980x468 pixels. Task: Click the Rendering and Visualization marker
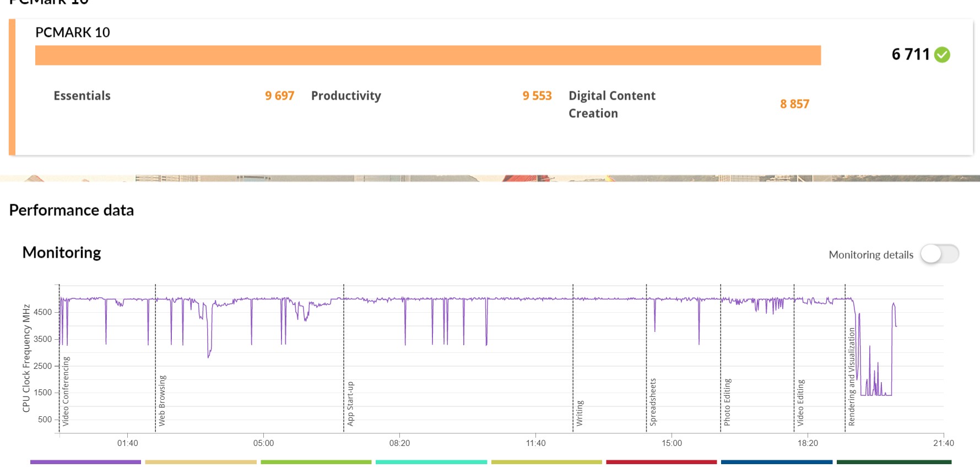tap(852, 377)
